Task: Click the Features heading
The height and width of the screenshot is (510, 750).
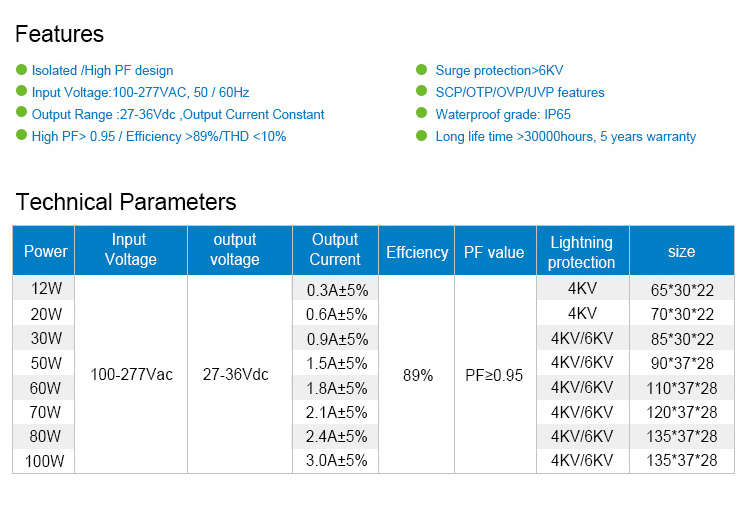Action: (x=59, y=34)
